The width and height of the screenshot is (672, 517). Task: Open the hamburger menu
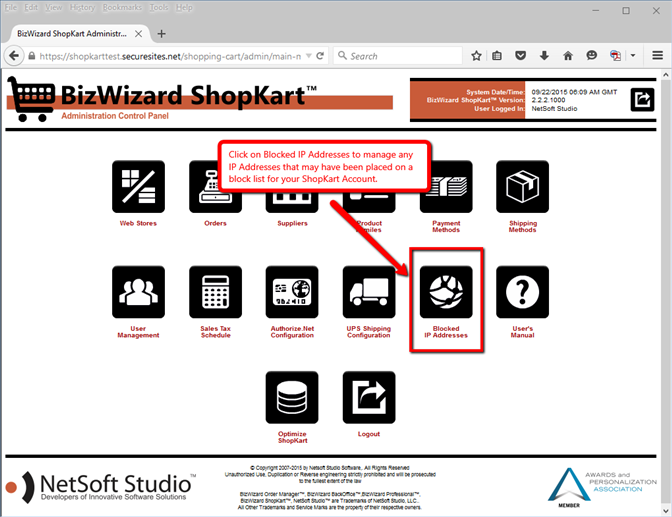pos(657,56)
